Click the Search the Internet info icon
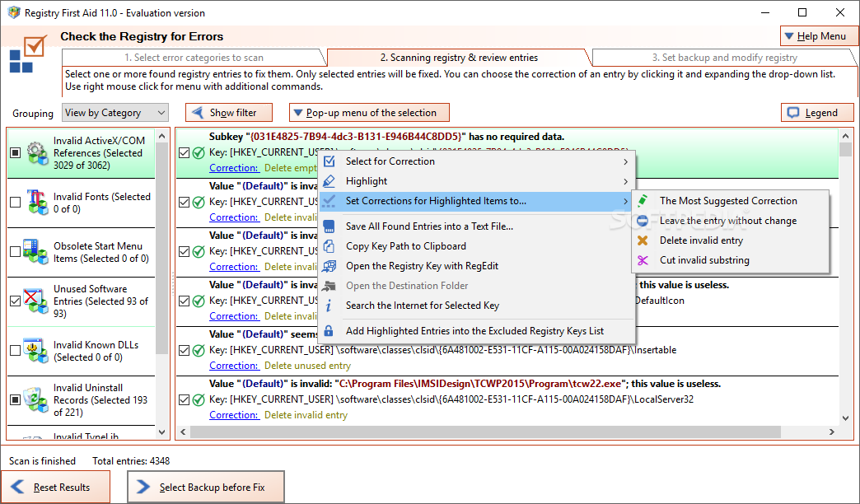The image size is (860, 504). pyautogui.click(x=329, y=306)
